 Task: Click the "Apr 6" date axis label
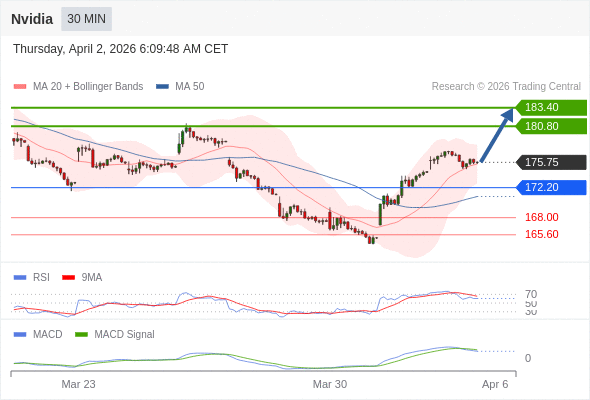pyautogui.click(x=495, y=384)
